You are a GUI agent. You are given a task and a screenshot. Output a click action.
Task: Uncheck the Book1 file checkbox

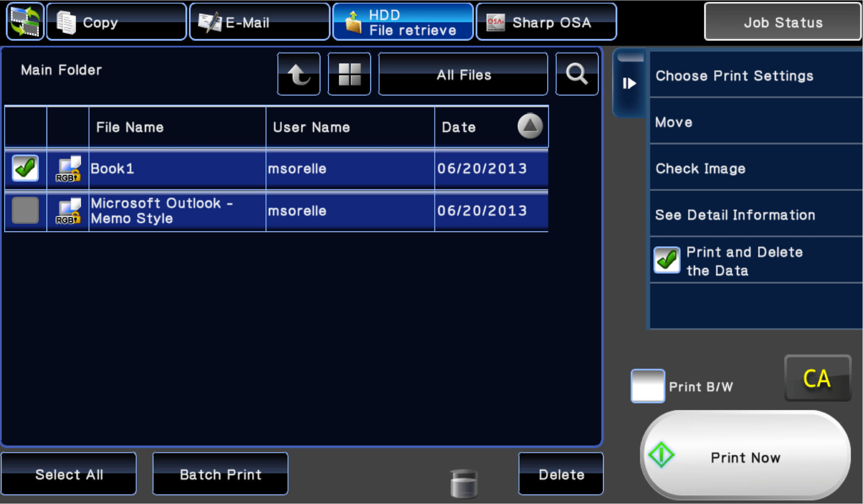[x=25, y=168]
